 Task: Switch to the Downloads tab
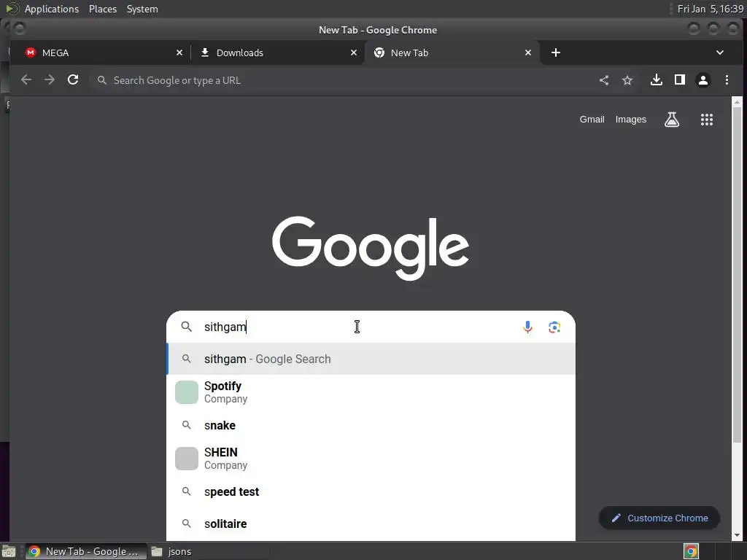click(276, 52)
